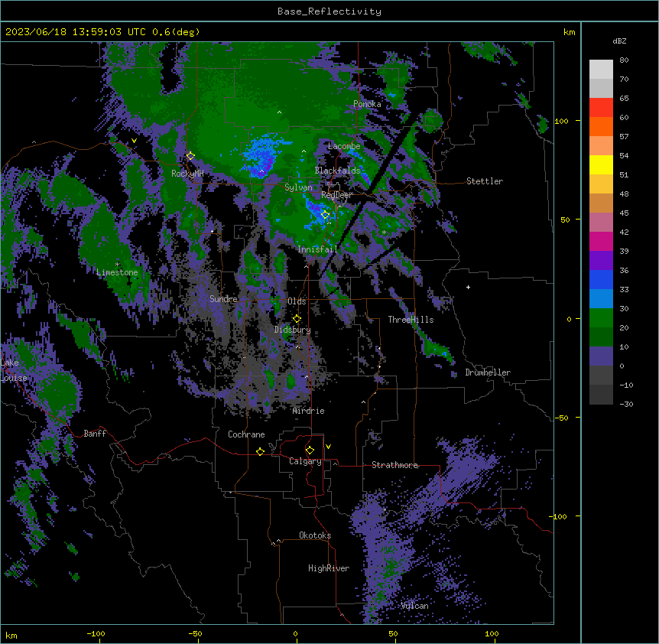Viewport: 659px width, 644px height.
Task: Click the Sylvan label
Action: click(x=298, y=187)
